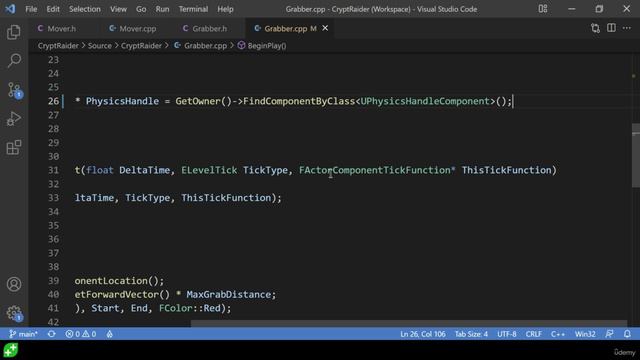Open the Edit menu
Image resolution: width=640 pixels, height=360 pixels.
53,9
